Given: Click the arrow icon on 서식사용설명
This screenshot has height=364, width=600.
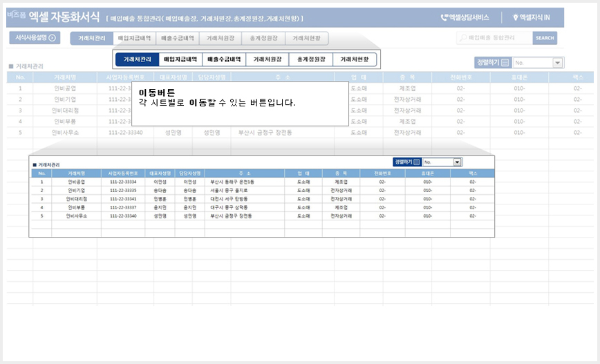Looking at the screenshot, I should point(53,38).
